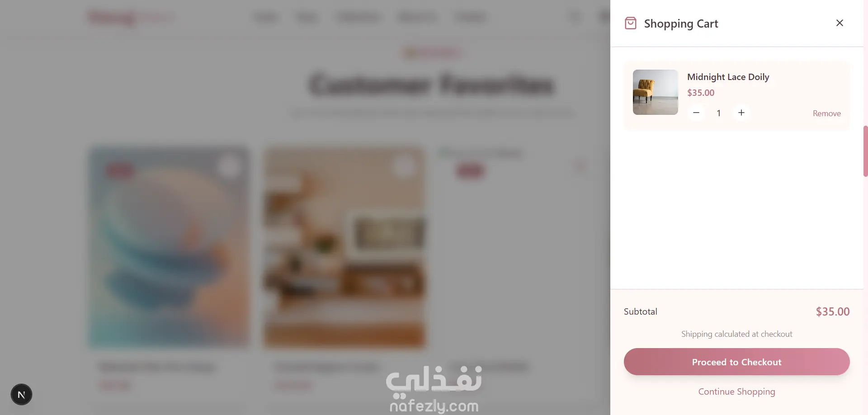
Task: Click the page vertical scrollbar thumb
Action: pyautogui.click(x=865, y=151)
